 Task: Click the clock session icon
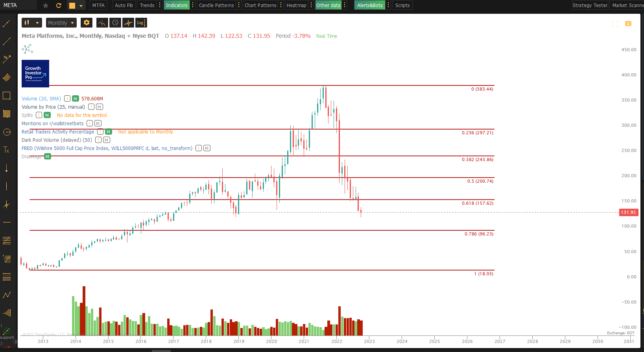pyautogui.click(x=115, y=23)
